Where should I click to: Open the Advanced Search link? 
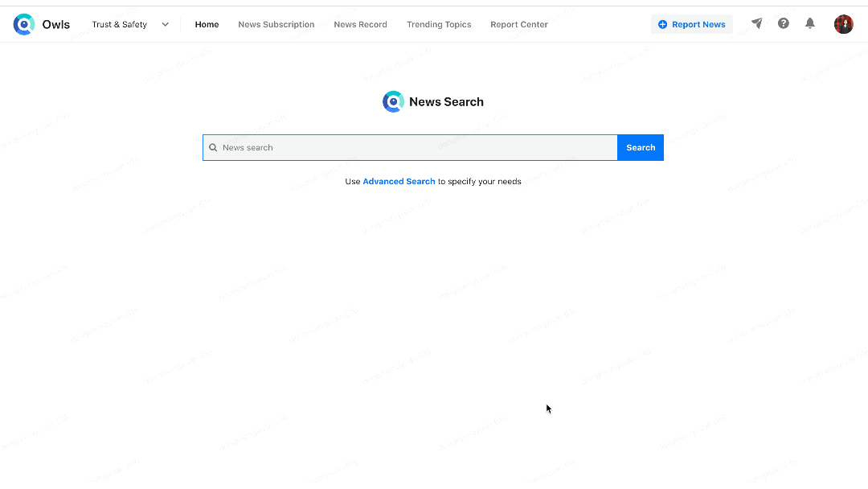pos(399,182)
